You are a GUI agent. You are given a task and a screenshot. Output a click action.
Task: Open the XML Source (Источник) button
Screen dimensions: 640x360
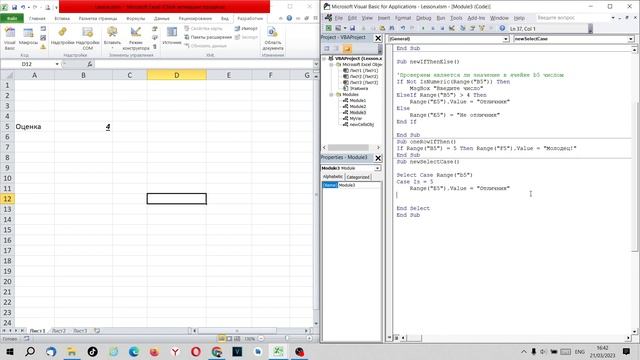[x=172, y=37]
